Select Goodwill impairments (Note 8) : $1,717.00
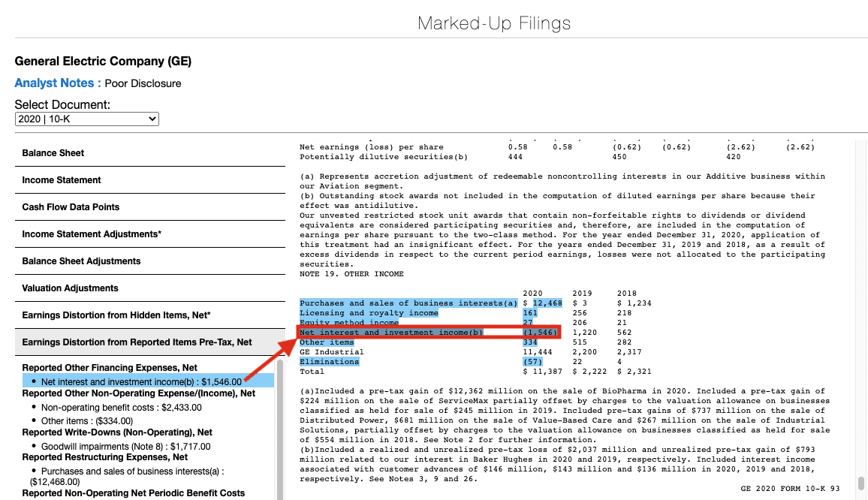 125,446
